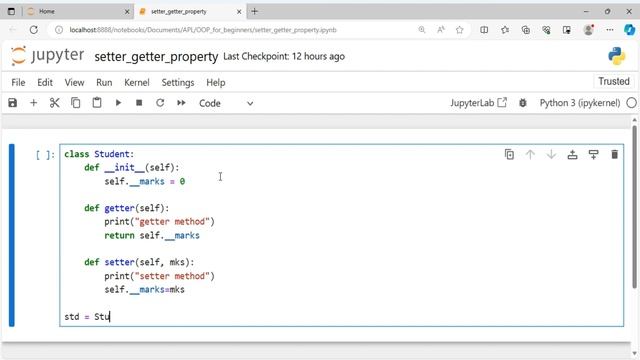
Task: Open the browser favorites list
Action: coord(505,30)
